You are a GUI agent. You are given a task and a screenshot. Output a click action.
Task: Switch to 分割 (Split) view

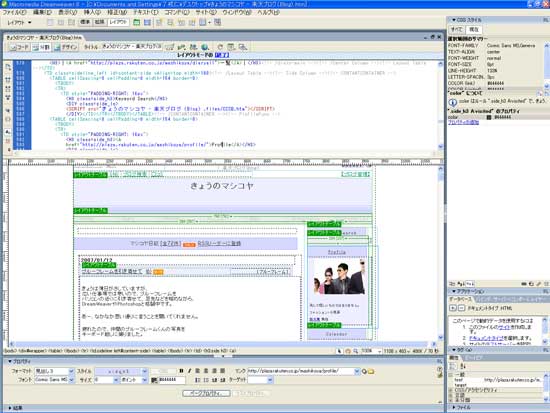41,47
